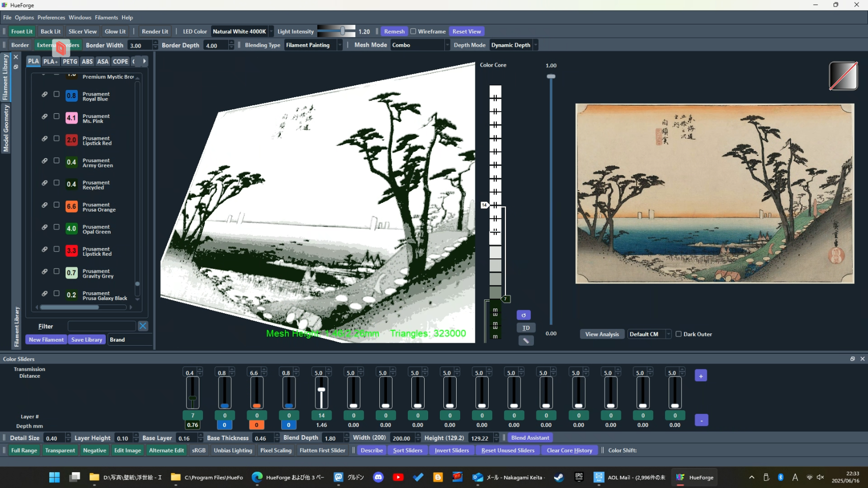Image resolution: width=868 pixels, height=488 pixels.
Task: Open the Preferences menu
Action: point(51,17)
